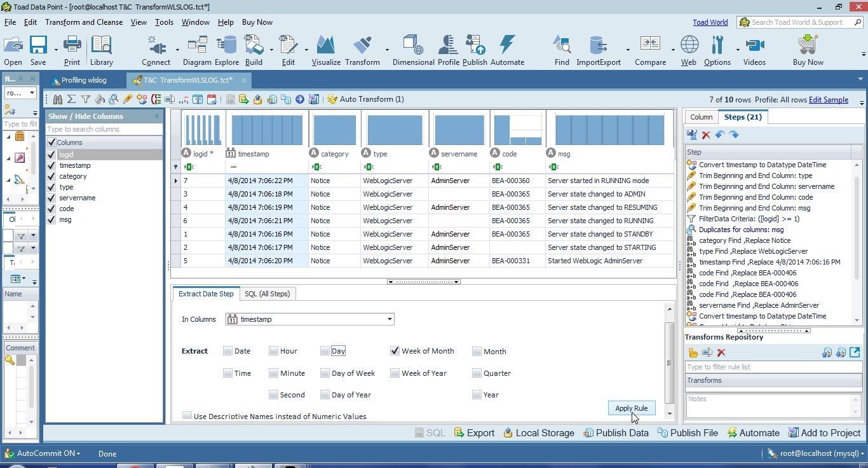Click in the Search Toad World & Support field
Image resolution: width=868 pixels, height=468 pixels.
(x=800, y=22)
